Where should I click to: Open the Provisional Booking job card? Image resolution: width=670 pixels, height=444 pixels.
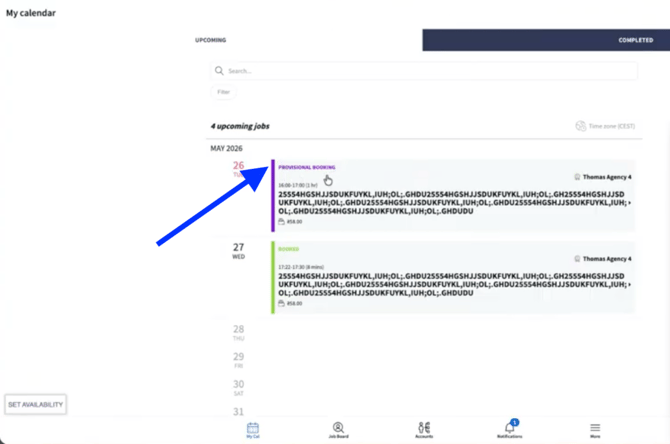pyautogui.click(x=453, y=195)
